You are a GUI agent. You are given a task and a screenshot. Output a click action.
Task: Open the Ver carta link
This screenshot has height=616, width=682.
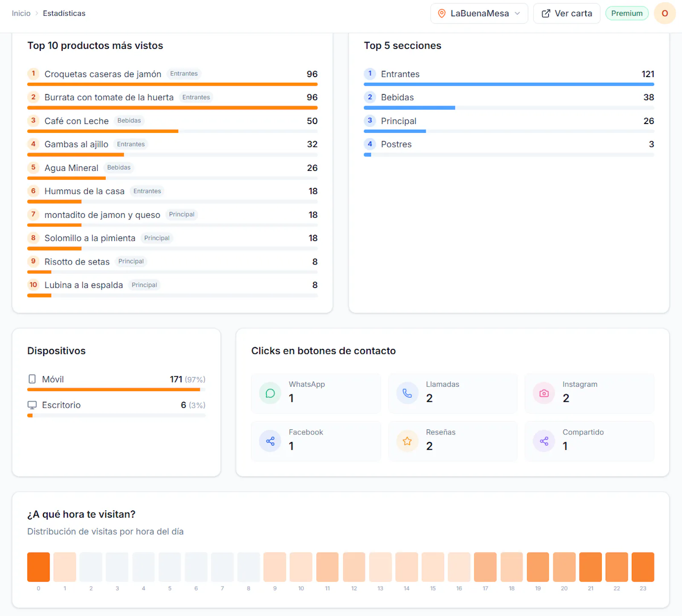click(x=566, y=13)
